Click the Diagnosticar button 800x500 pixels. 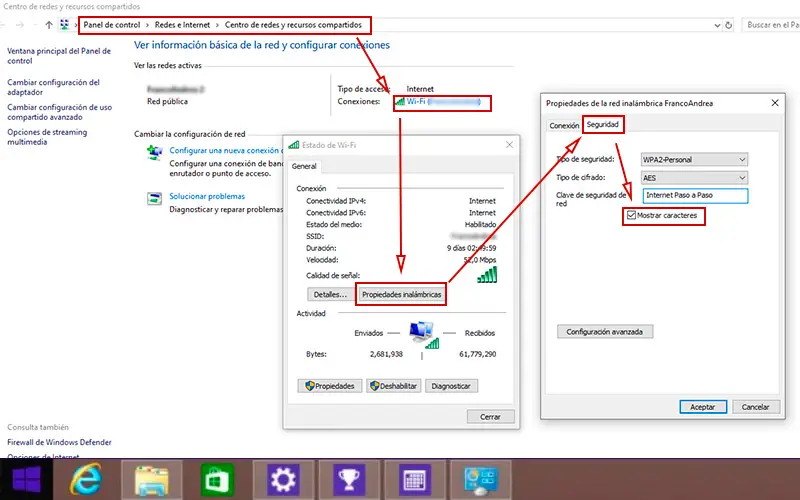click(x=451, y=386)
